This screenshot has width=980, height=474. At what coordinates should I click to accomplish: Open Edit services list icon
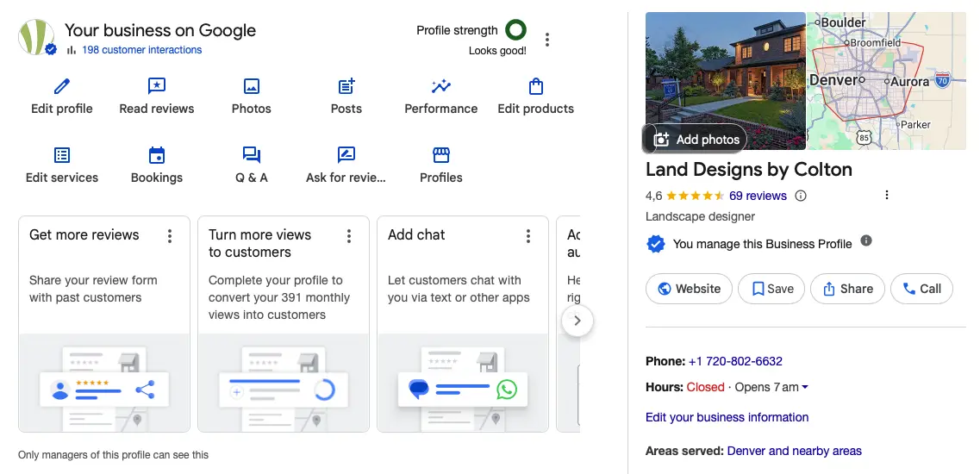point(62,156)
